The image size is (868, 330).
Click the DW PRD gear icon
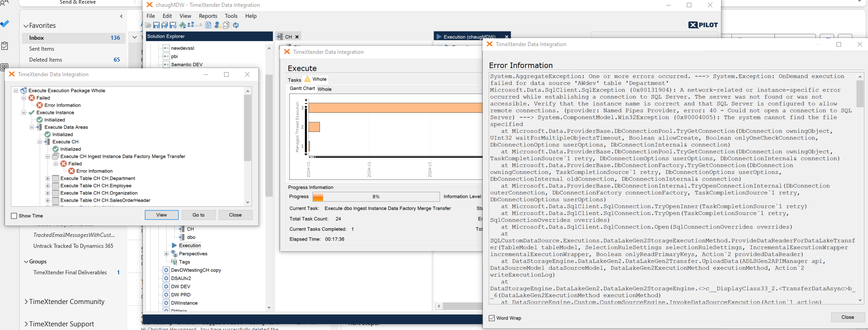(166, 294)
